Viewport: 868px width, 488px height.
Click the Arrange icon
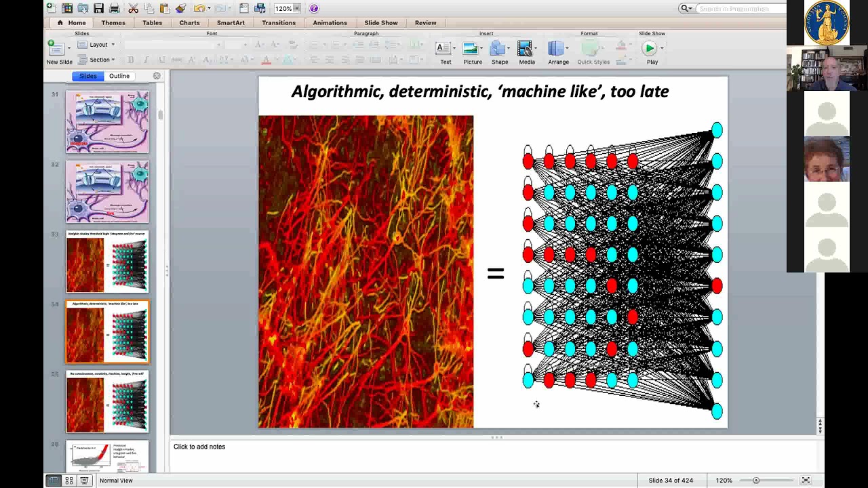(x=556, y=48)
